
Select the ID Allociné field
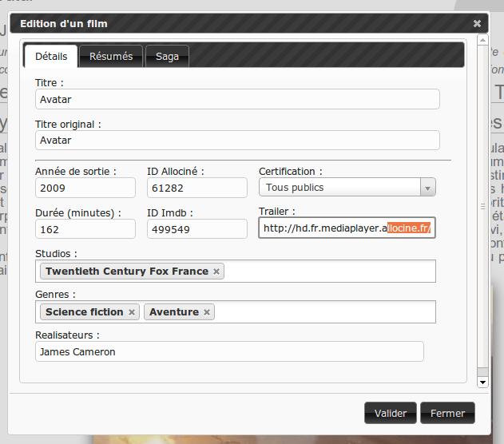(x=197, y=188)
